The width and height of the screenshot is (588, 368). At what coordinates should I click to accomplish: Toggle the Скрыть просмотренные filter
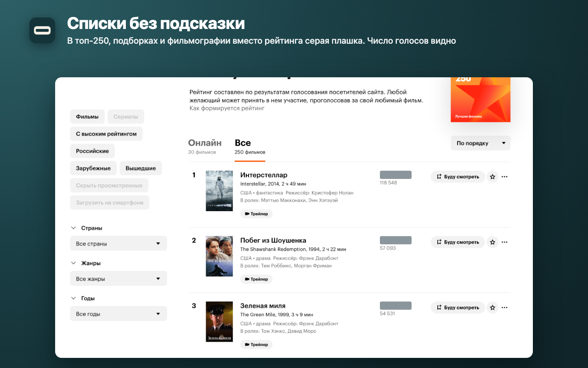coord(109,185)
